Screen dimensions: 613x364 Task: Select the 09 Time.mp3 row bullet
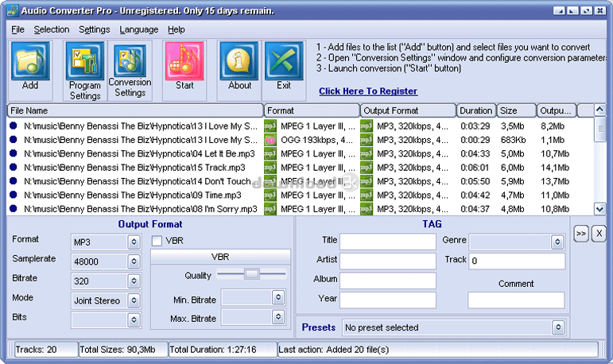[x=14, y=195]
